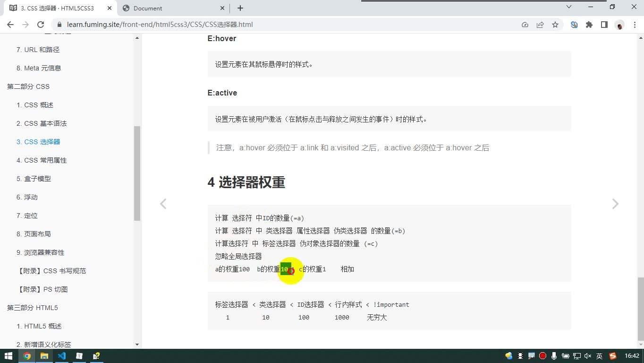
Task: Go back using the browser back arrow
Action: click(10, 25)
